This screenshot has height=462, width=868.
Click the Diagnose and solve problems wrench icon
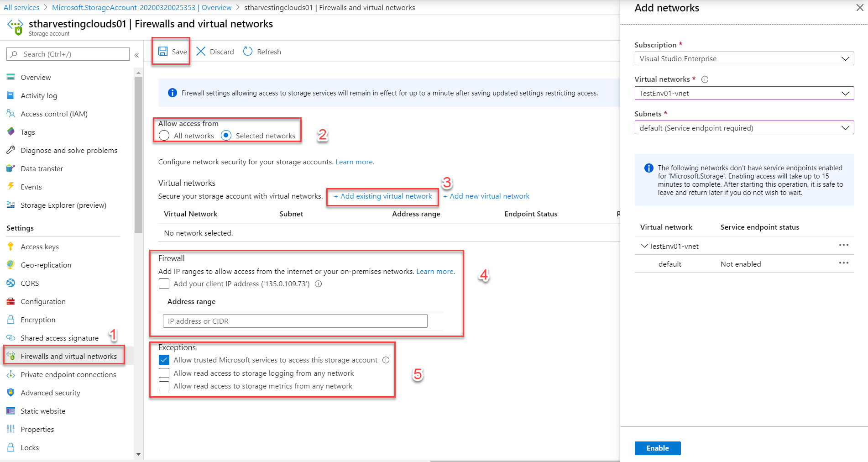(x=11, y=150)
